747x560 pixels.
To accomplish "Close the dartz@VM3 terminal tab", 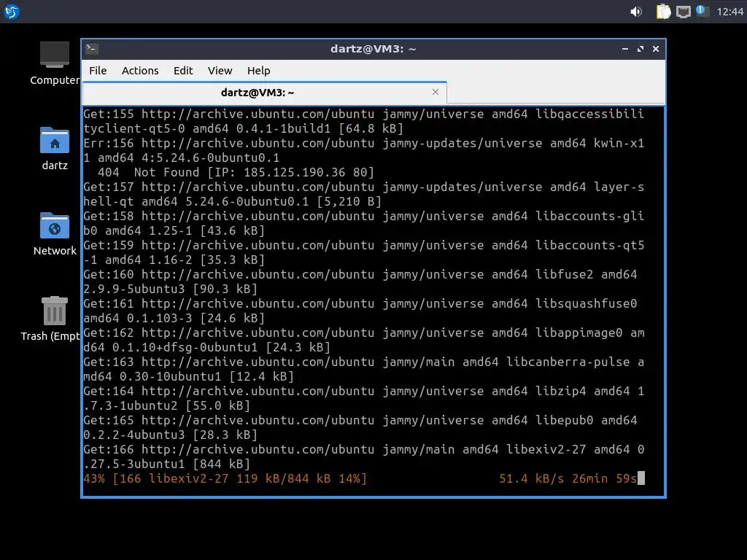I will pos(435,92).
